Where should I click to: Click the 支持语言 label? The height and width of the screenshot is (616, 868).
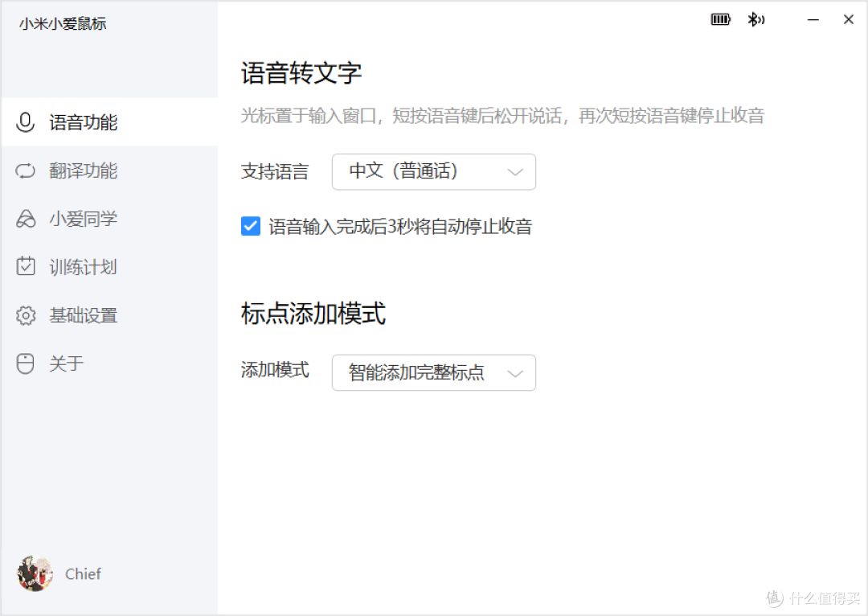(275, 172)
